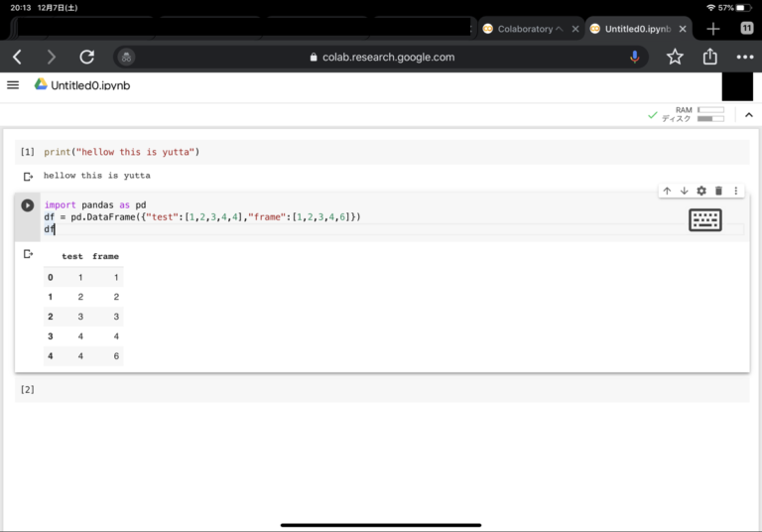Open the cell's three-dot more options

735,191
